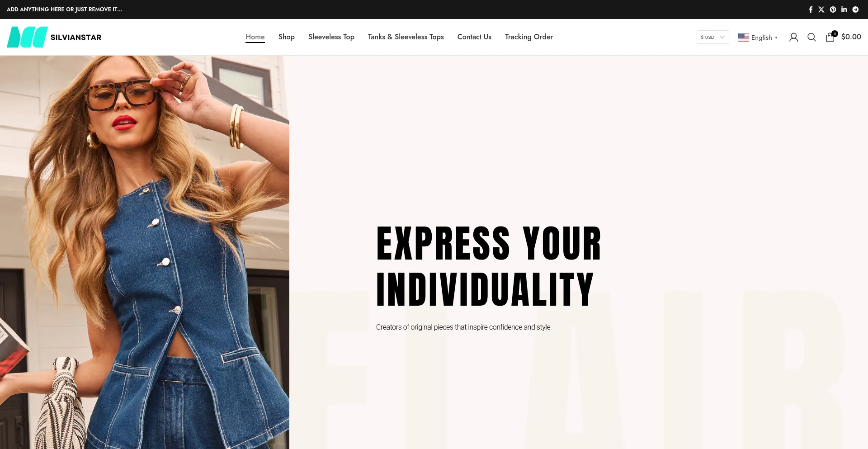Image resolution: width=868 pixels, height=449 pixels.
Task: Open the Telegram social icon
Action: pos(855,9)
